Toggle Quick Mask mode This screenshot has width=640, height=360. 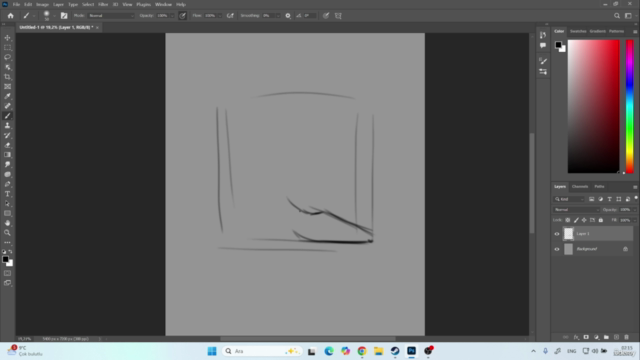[7, 273]
